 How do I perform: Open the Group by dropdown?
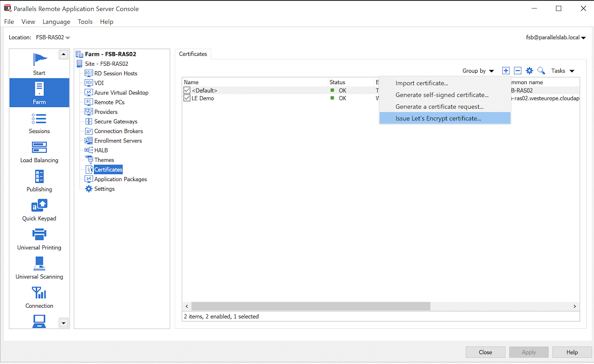click(x=478, y=71)
